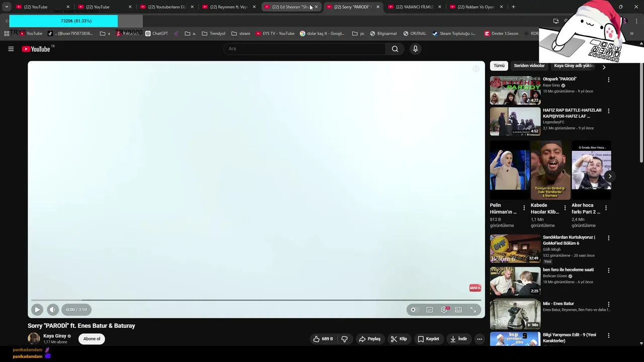Viewport: 644px width, 362px height.
Task: Open options for Pelin Hürman'ın short
Action: point(524,208)
